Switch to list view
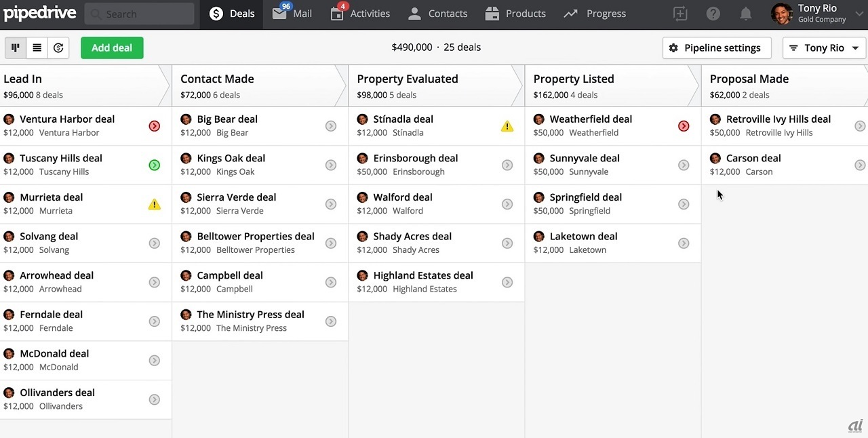The width and height of the screenshot is (868, 438). (x=37, y=47)
